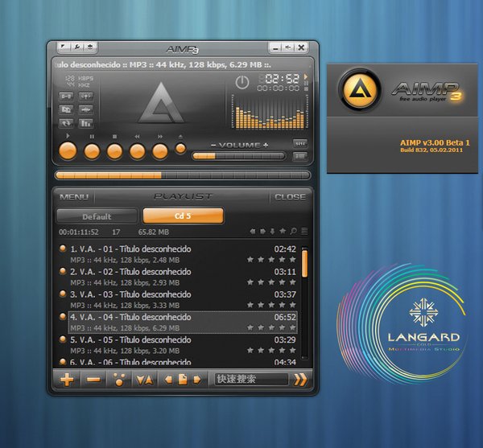Click the right arrow icon in playlist header

[262, 231]
